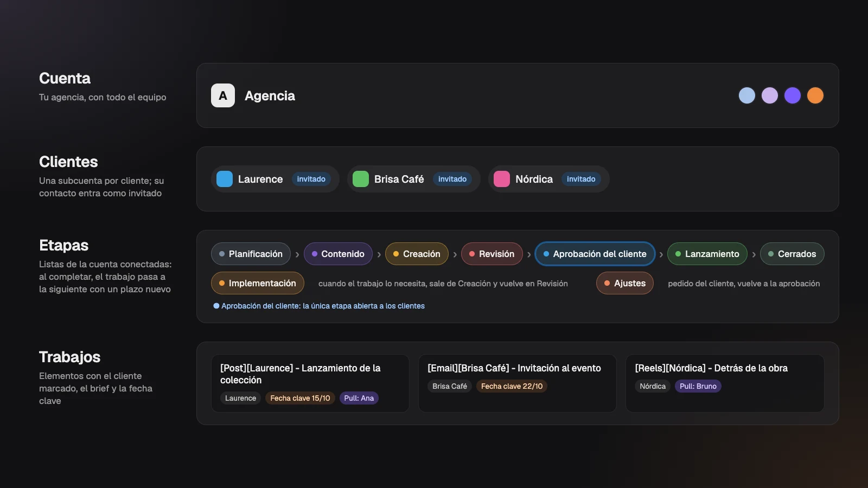Select the Cerrados stage

pyautogui.click(x=792, y=254)
